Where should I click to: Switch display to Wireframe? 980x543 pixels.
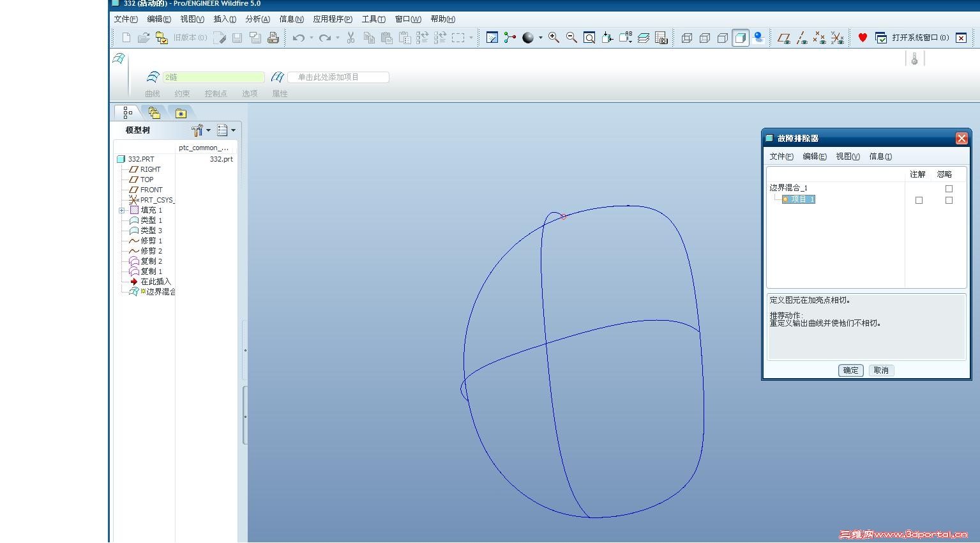coord(687,38)
